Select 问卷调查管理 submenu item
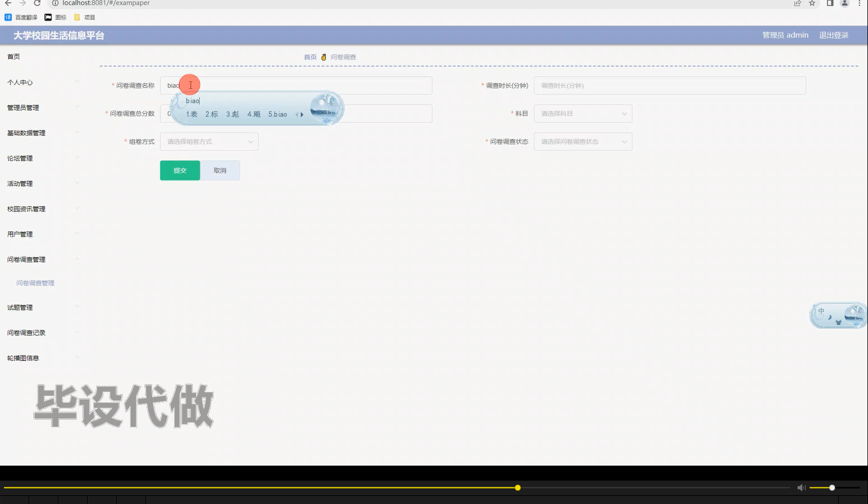Screen dimensions: 868x504 pyautogui.click(x=35, y=283)
